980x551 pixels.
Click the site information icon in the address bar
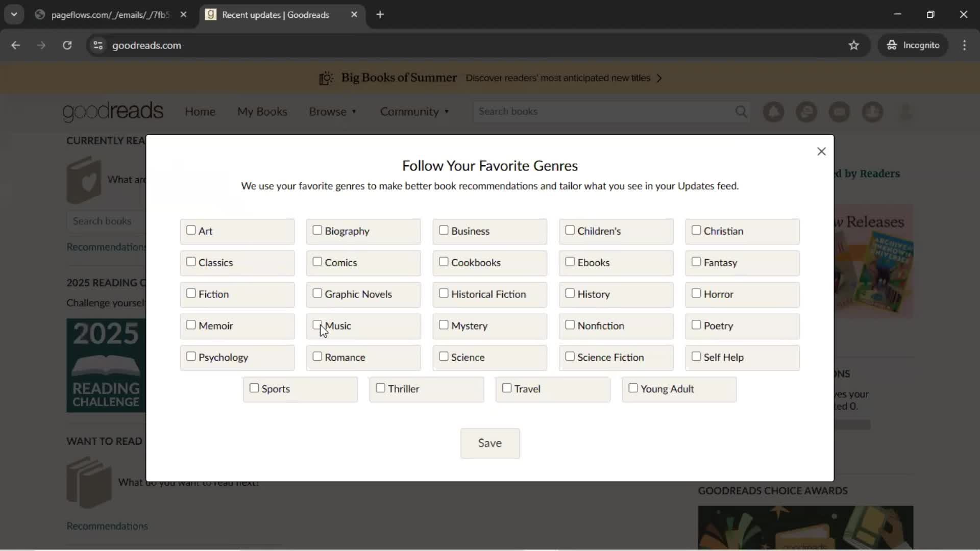pos(98,45)
